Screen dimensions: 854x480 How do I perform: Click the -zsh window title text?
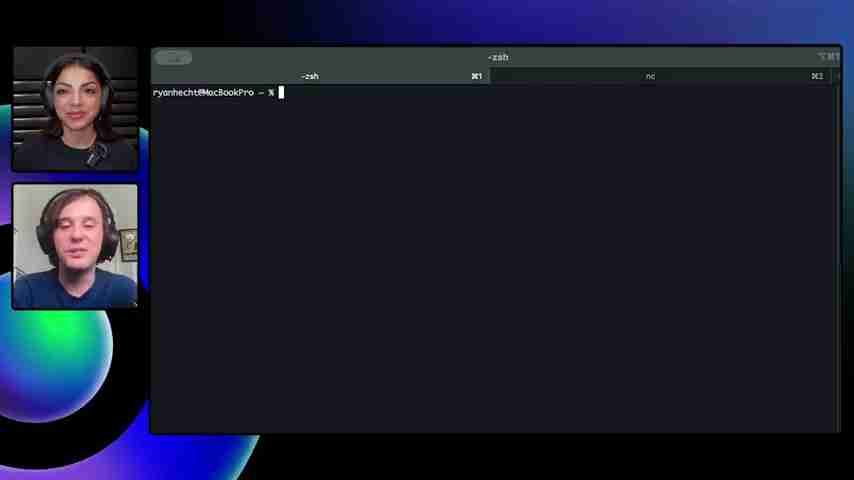(x=498, y=57)
